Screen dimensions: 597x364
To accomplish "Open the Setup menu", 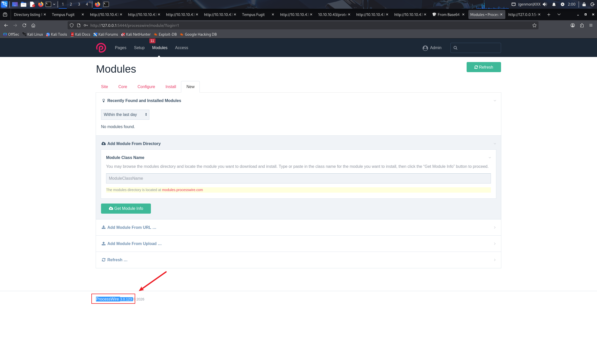I will [x=139, y=48].
